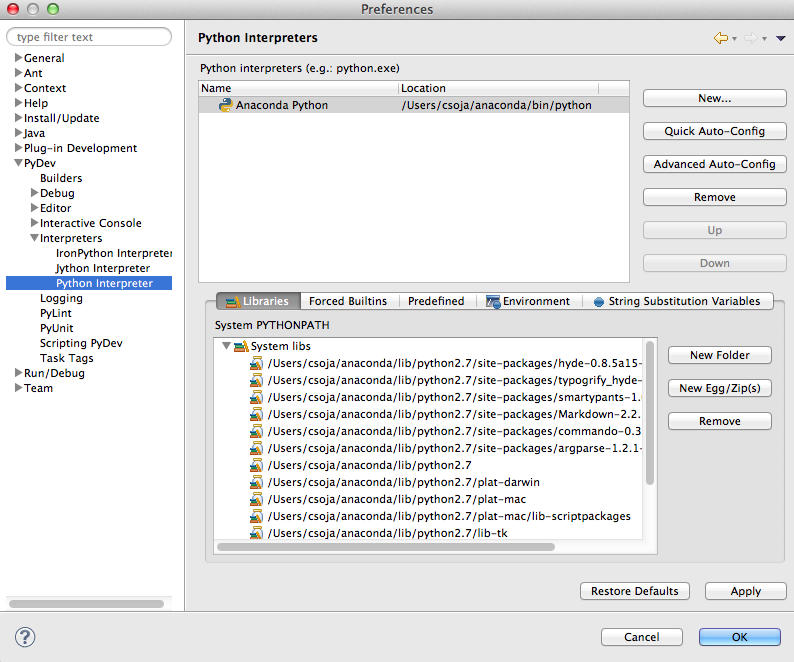Click the argparse-1.2.1 library path icon

click(257, 448)
